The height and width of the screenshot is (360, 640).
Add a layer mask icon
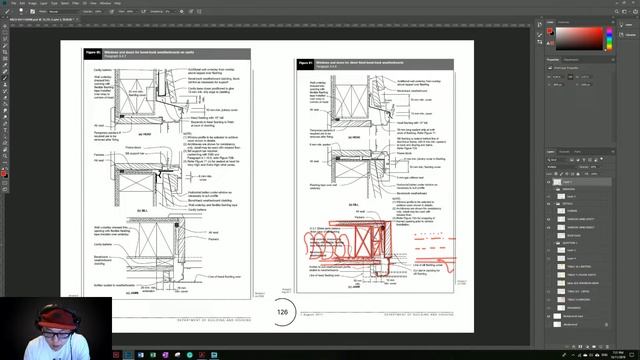[580, 347]
